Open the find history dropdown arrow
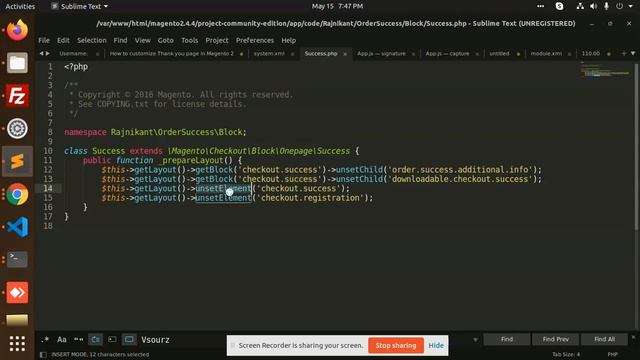 coord(475,340)
